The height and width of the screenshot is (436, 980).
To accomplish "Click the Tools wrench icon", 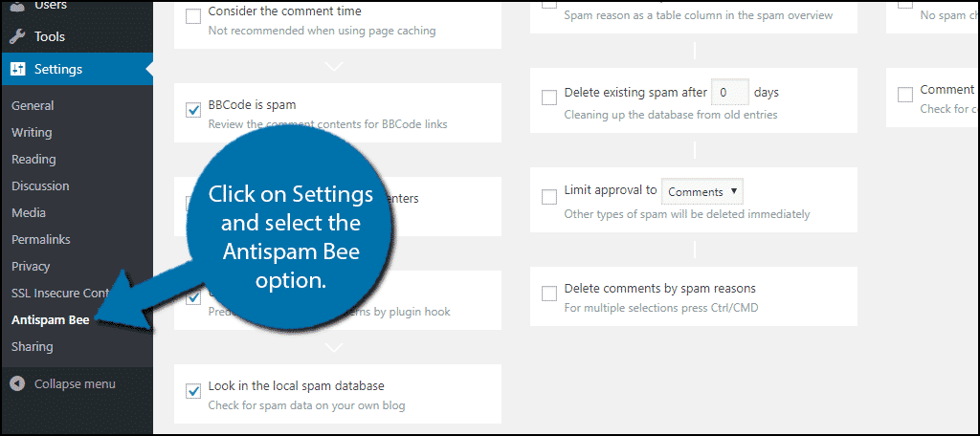I will (x=17, y=37).
